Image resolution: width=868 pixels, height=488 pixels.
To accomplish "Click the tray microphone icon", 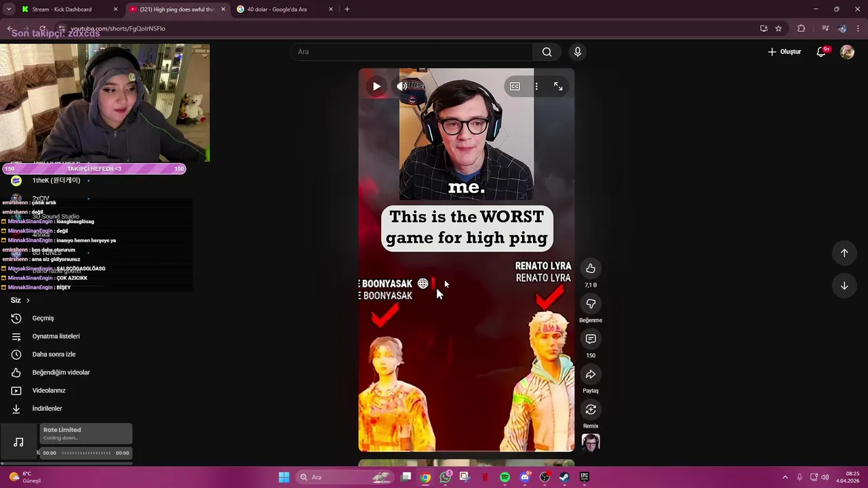I will 800,477.
